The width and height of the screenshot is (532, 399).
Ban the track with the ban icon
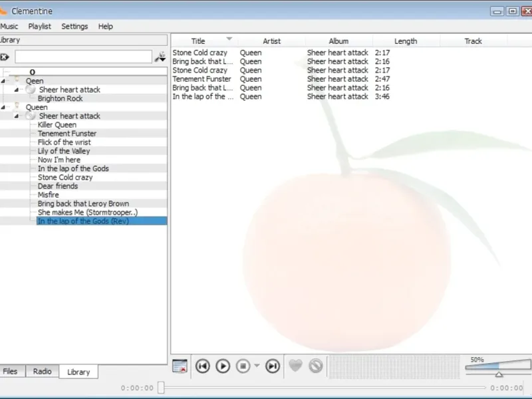pyautogui.click(x=316, y=366)
